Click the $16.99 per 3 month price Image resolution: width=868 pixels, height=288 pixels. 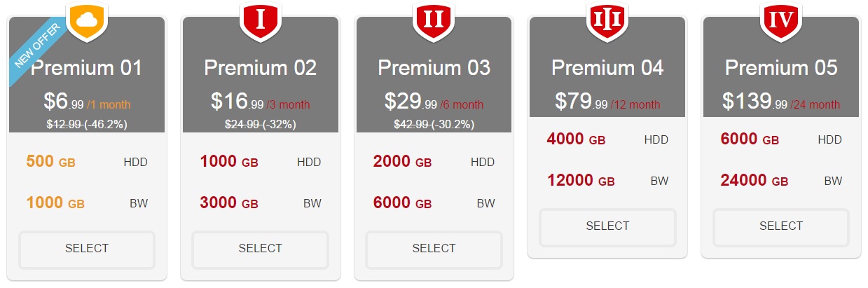pos(261,102)
